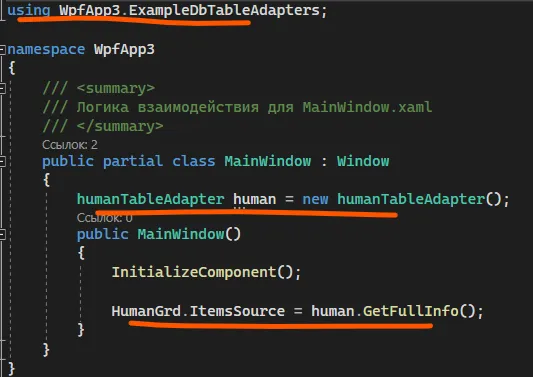This screenshot has height=377, width=533.
Task: Click the 'humanTableAdapter' type before 'human'
Action: 151,199
